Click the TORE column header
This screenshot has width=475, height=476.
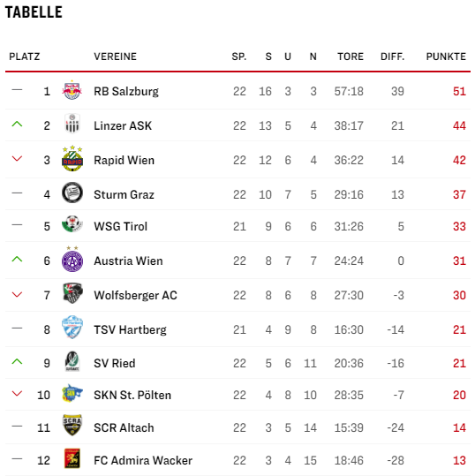[351, 57]
